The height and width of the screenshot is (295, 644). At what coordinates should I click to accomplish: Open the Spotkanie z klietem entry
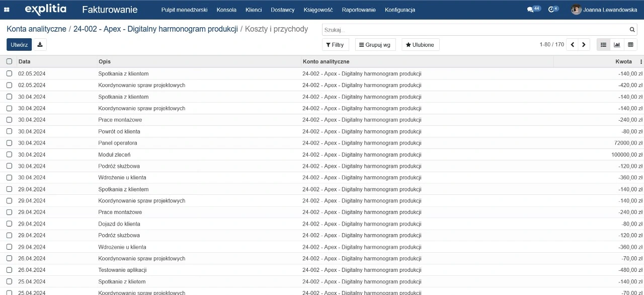pyautogui.click(x=122, y=282)
